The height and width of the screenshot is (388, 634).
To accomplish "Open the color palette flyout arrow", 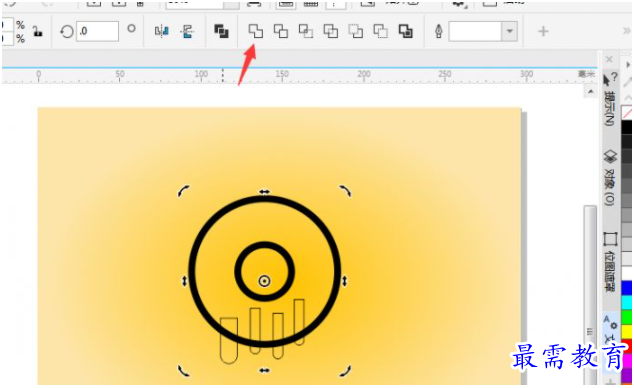I will (x=628, y=65).
